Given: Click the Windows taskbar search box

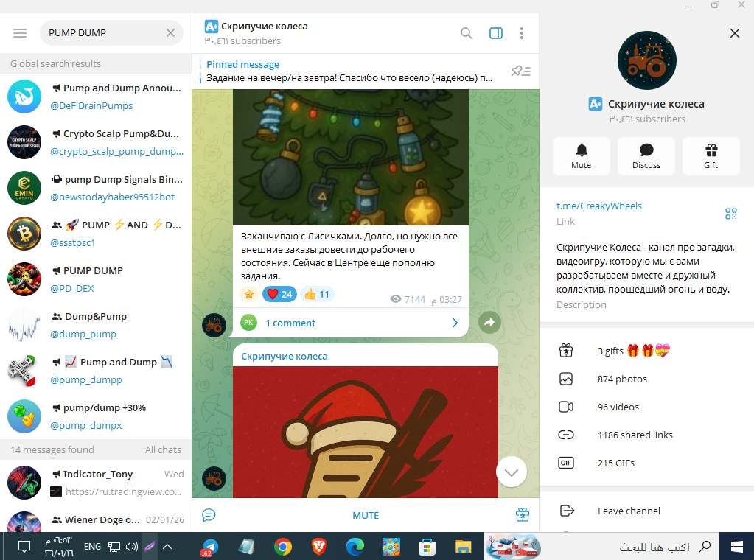Looking at the screenshot, I should point(601,547).
